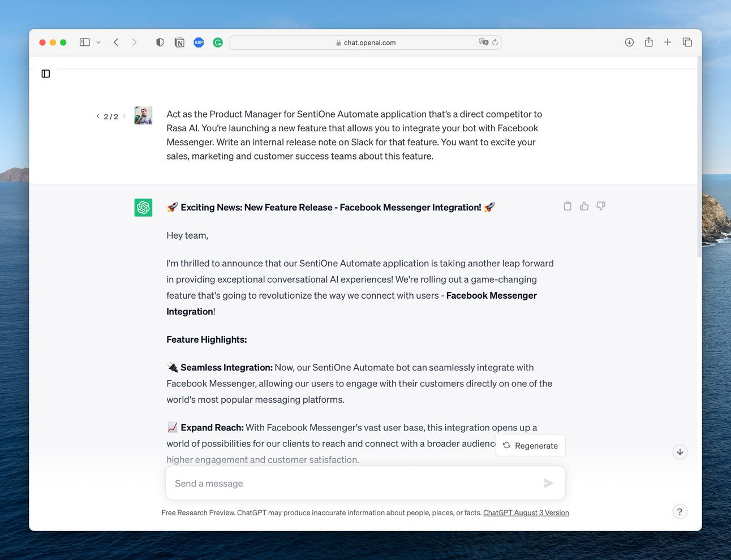This screenshot has width=731, height=560.
Task: Open ChatGPT August 3 Version link
Action: 526,513
